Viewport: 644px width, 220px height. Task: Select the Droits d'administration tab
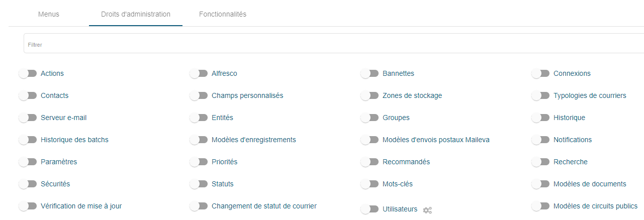tap(136, 14)
